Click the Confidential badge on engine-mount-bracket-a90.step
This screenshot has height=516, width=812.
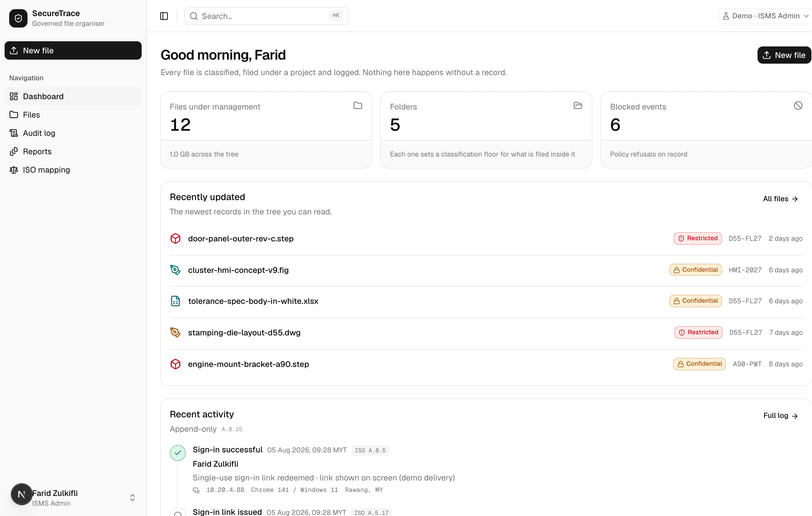(699, 364)
